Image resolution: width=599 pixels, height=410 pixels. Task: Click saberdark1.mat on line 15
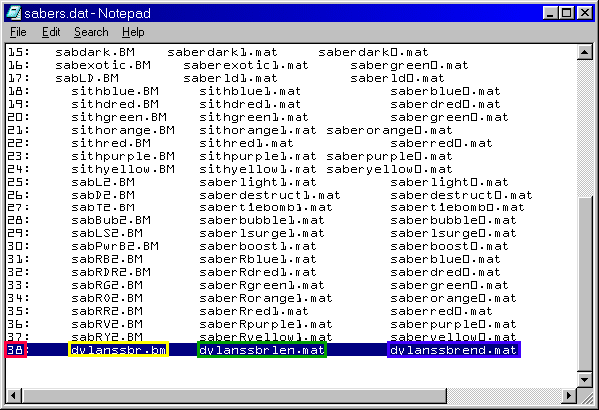coord(222,52)
